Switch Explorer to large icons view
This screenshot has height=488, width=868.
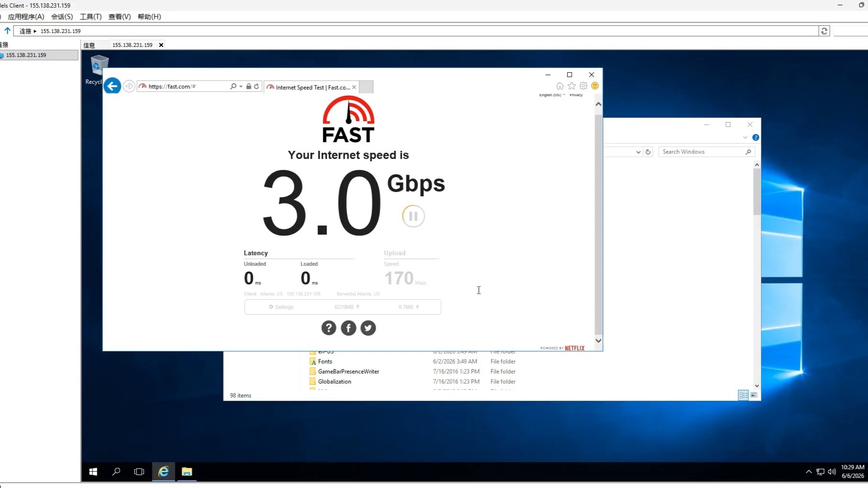754,395
